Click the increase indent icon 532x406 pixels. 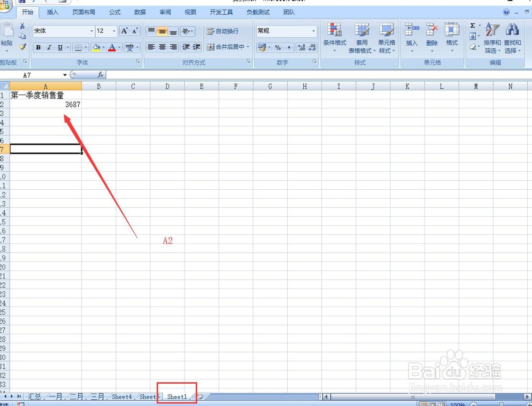click(196, 47)
